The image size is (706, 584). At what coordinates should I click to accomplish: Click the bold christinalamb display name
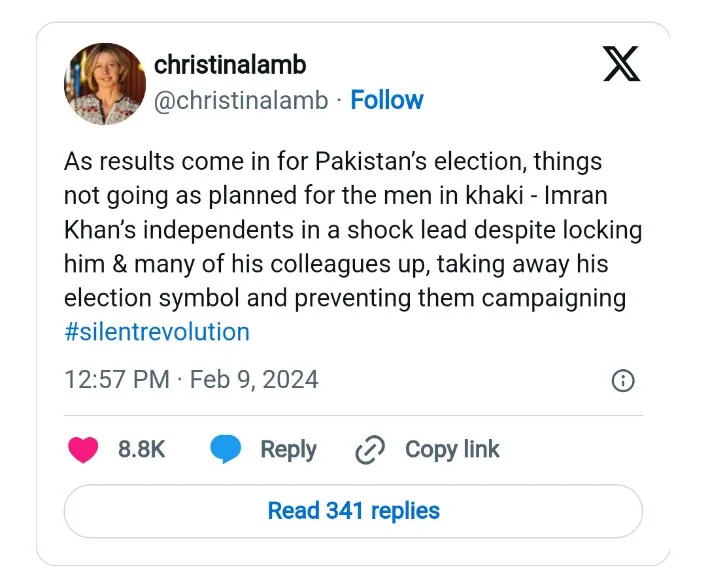click(x=230, y=65)
